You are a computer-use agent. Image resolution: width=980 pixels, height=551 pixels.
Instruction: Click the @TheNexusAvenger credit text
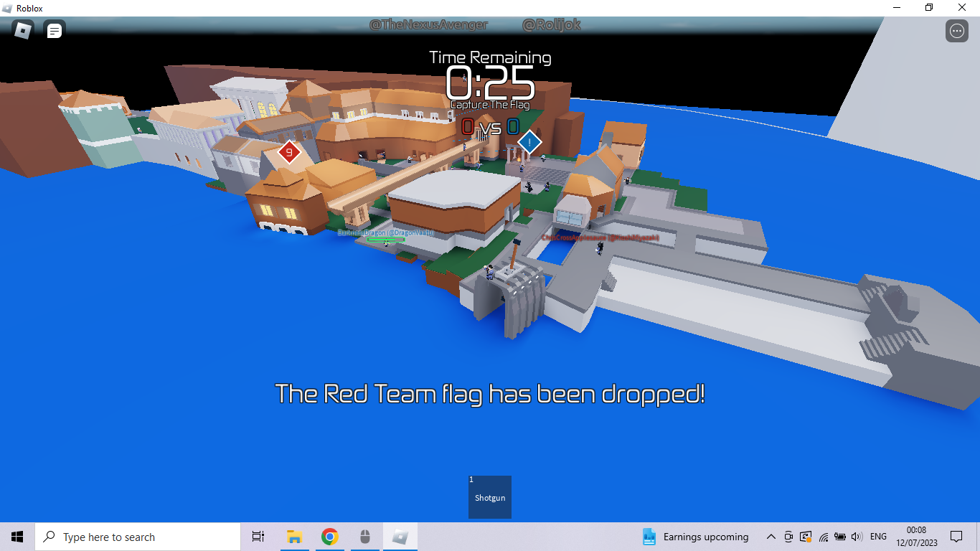pos(428,24)
